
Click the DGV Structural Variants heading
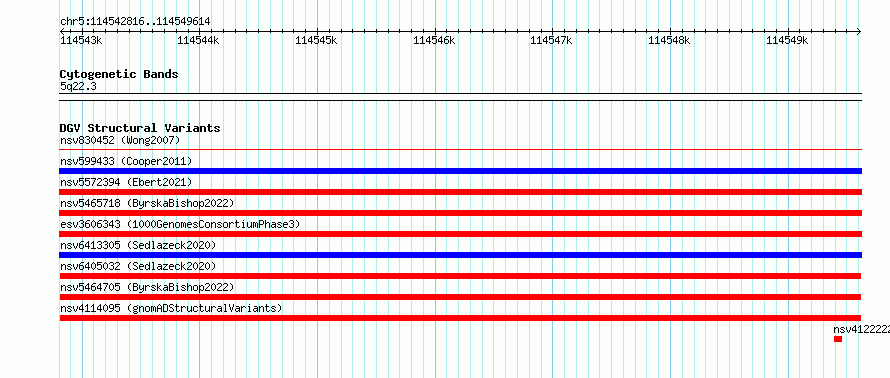(x=140, y=128)
